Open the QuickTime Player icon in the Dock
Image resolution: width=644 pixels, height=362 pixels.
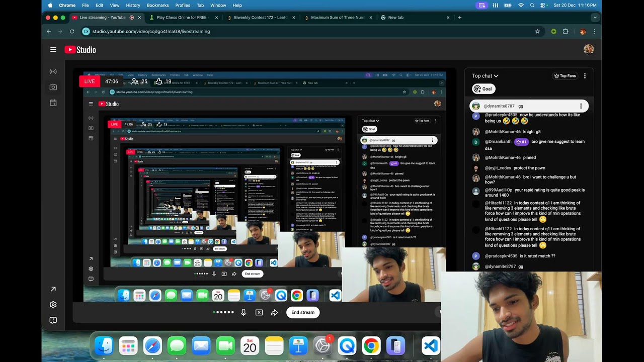pos(347,346)
